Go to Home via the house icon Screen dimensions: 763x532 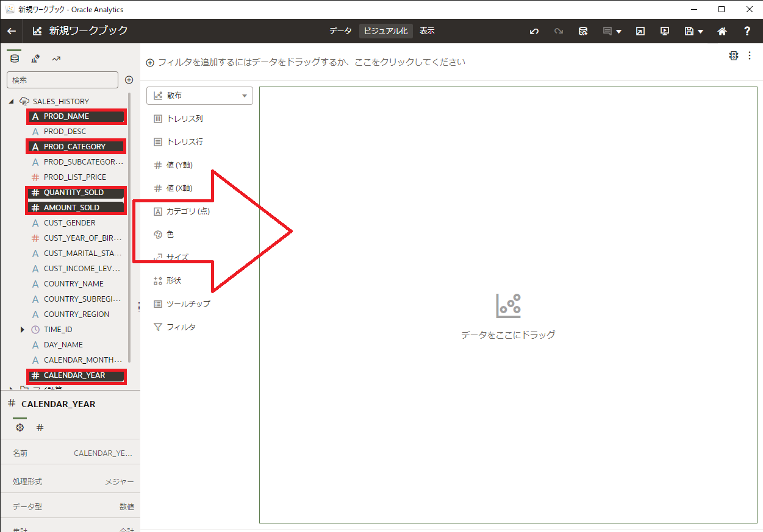click(722, 31)
